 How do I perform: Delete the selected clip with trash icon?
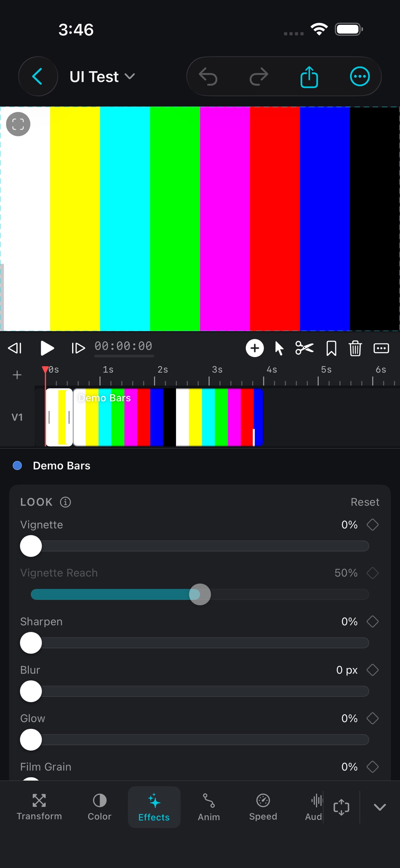point(355,348)
